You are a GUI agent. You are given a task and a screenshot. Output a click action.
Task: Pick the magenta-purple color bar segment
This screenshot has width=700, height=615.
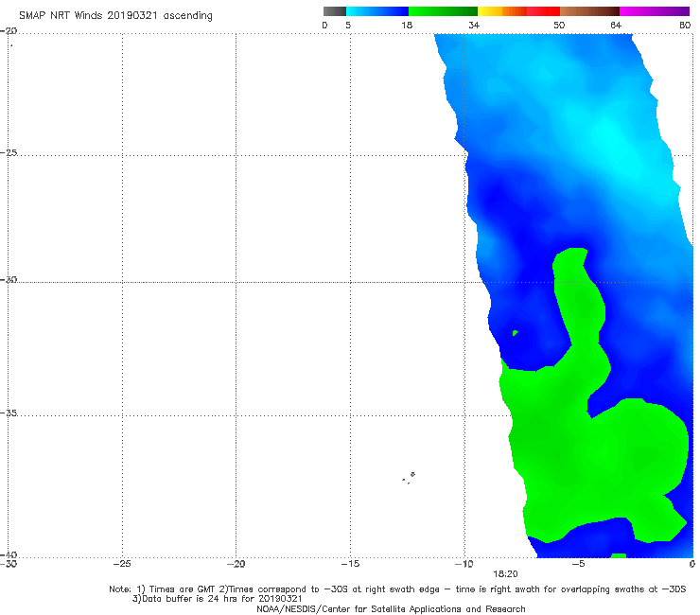[654, 11]
